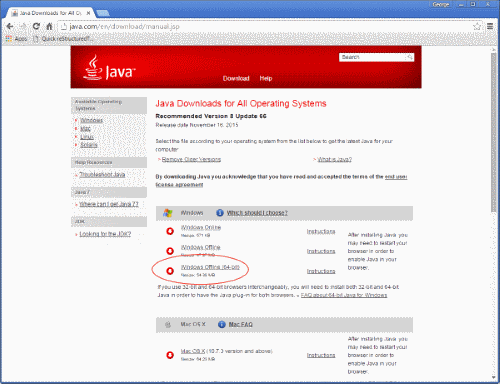Click the download icon for Windows Offline
The width and height of the screenshot is (500, 384).
point(170,251)
